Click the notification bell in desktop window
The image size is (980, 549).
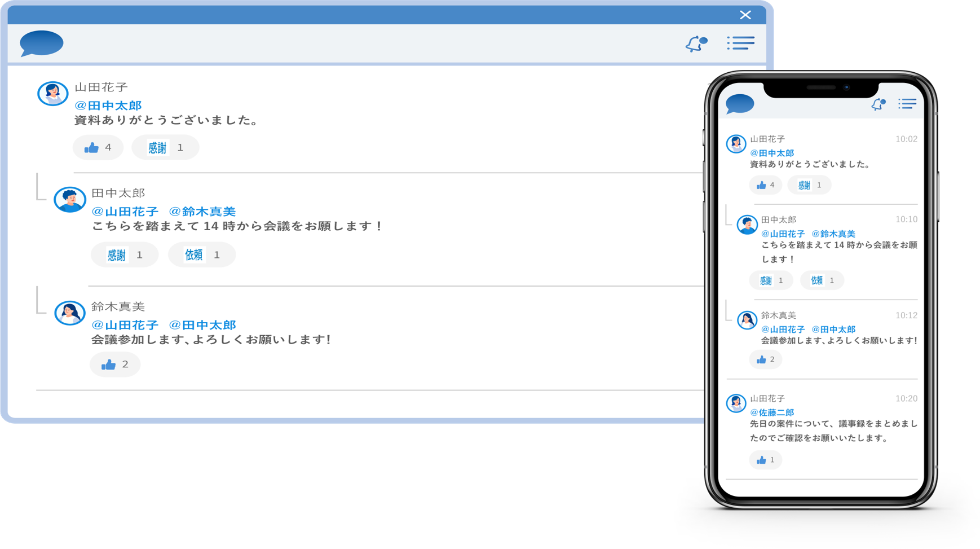[x=696, y=43]
